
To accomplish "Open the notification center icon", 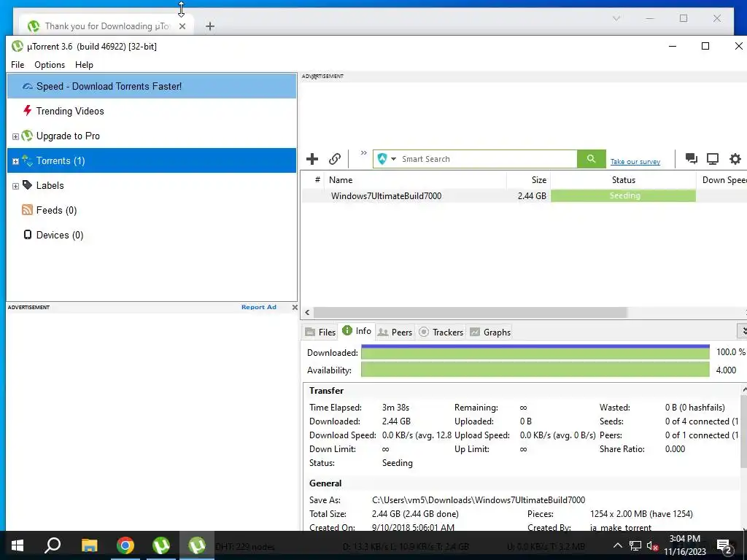I will click(x=724, y=546).
